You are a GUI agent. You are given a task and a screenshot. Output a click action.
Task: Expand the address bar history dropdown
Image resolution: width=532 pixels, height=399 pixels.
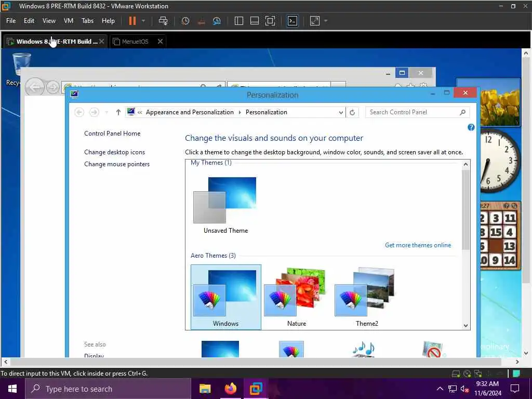pos(341,112)
